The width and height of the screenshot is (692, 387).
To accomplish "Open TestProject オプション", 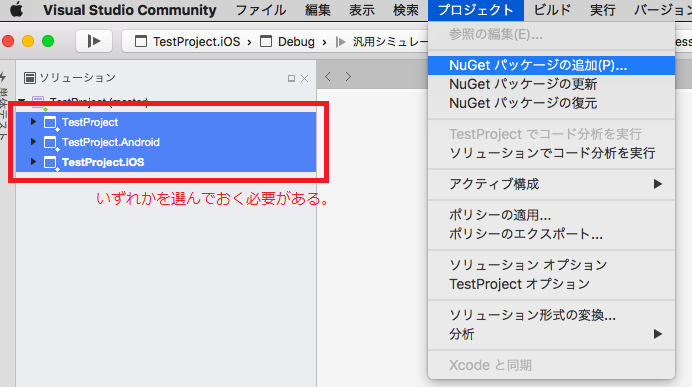I will (x=551, y=284).
